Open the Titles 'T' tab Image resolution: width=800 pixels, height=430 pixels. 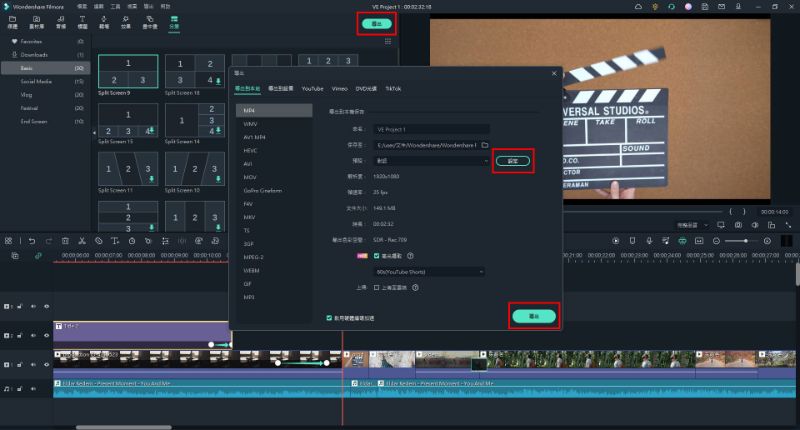point(82,22)
